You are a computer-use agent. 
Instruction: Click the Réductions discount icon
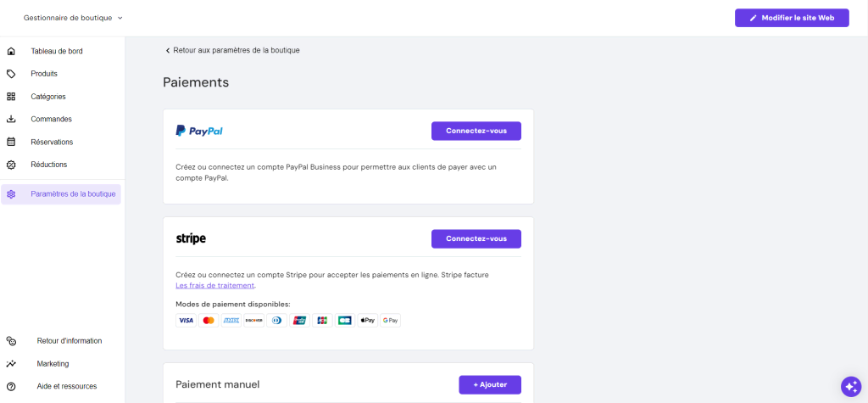tap(11, 165)
